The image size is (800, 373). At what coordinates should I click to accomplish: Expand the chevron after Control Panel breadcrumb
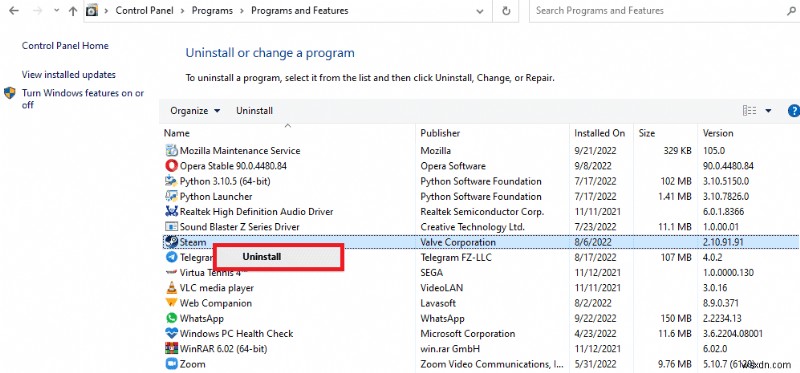click(x=184, y=11)
